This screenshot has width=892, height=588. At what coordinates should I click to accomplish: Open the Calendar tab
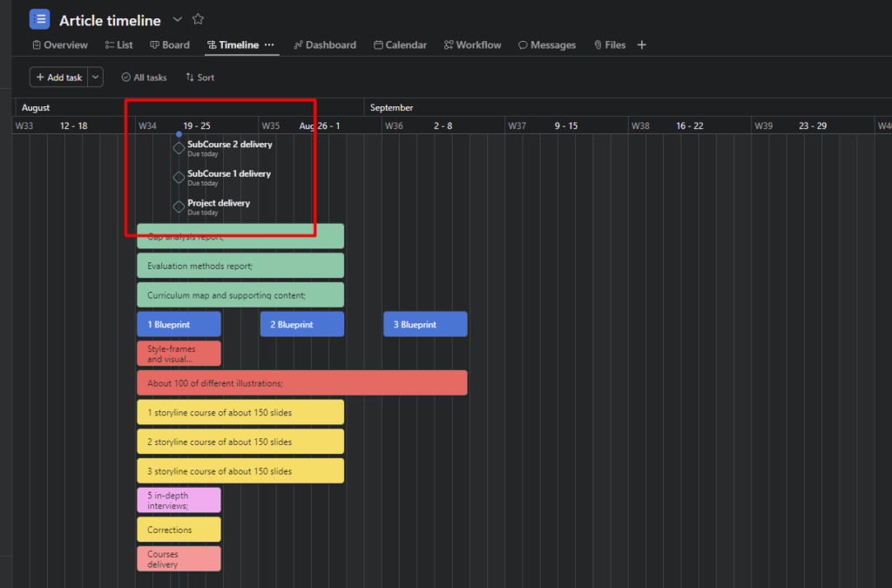[x=400, y=45]
